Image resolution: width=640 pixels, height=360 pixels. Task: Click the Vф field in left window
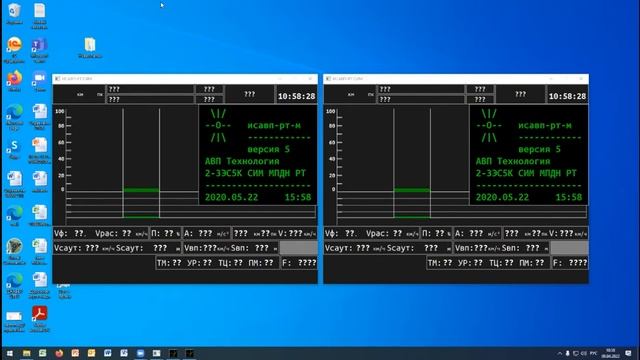click(69, 233)
